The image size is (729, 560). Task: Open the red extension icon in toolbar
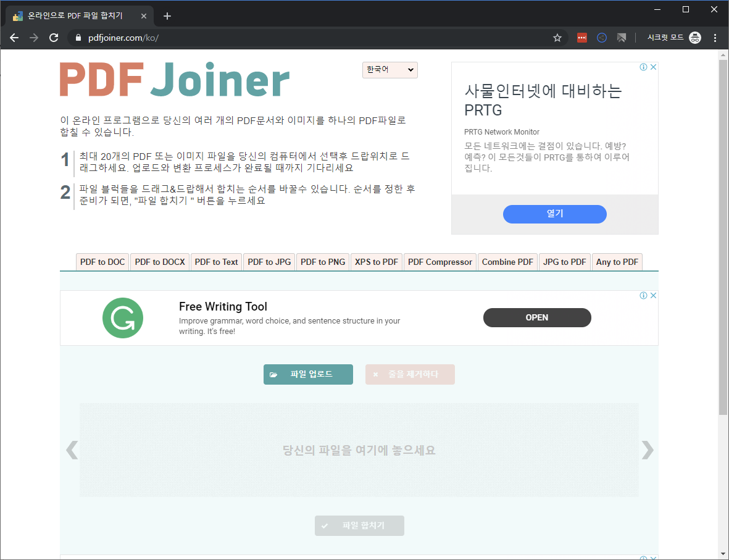pos(582,38)
